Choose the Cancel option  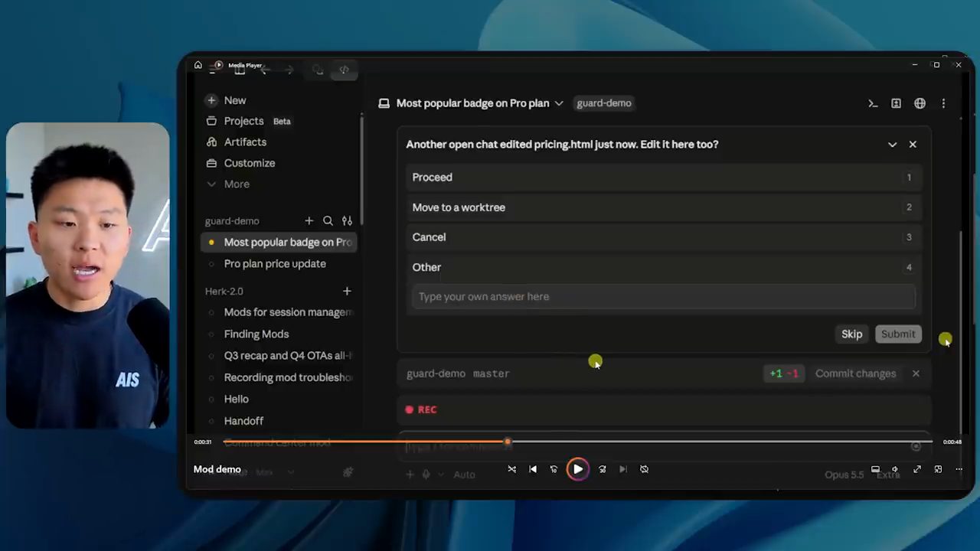tap(663, 237)
